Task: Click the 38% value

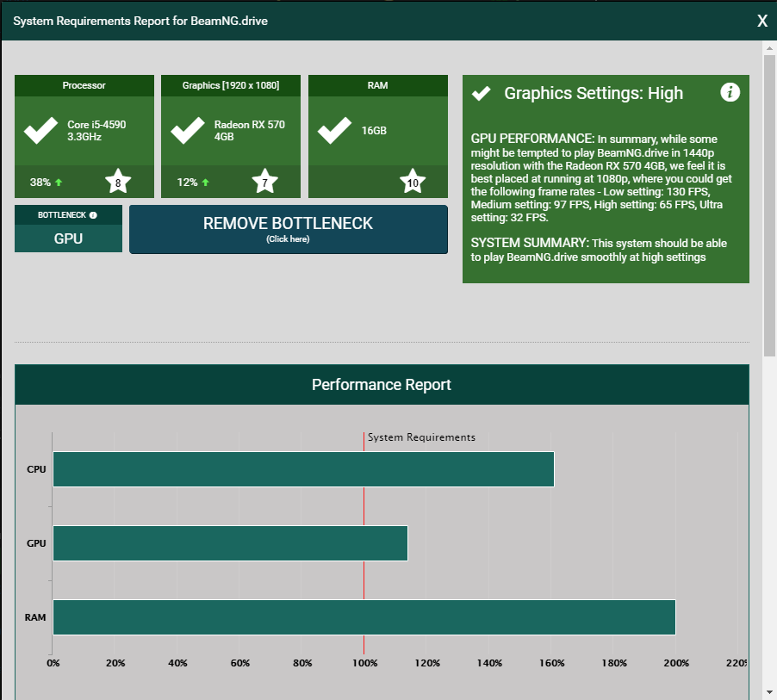Action: coord(40,183)
